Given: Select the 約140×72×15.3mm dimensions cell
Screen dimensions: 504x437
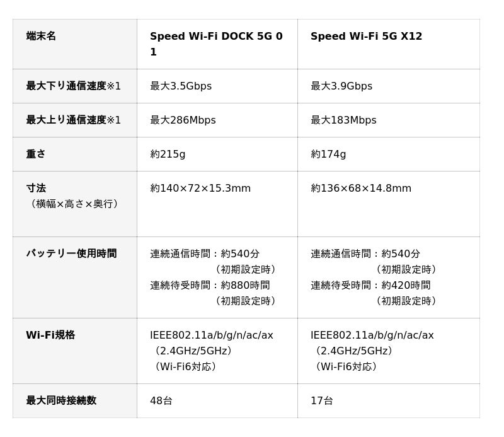Looking at the screenshot, I should tap(200, 189).
